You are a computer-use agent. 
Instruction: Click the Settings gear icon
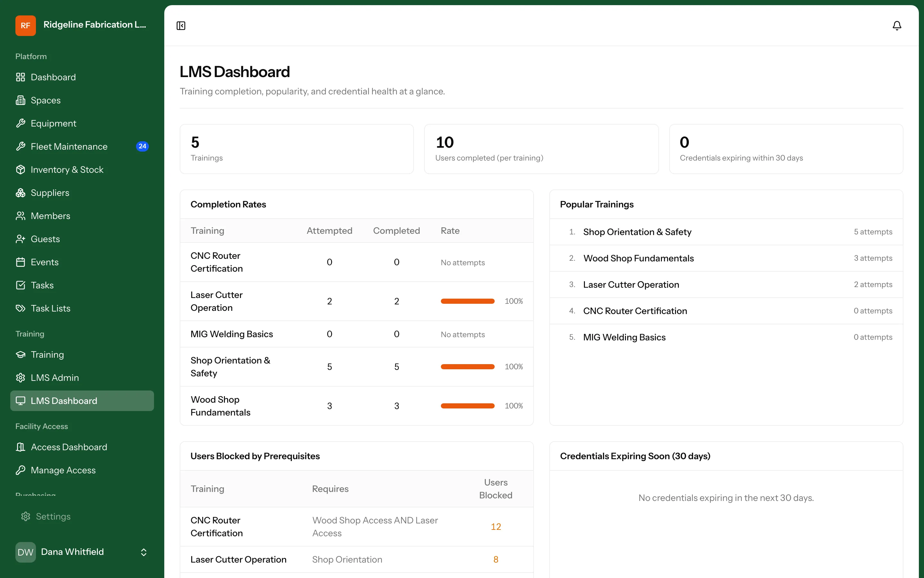[x=26, y=516]
